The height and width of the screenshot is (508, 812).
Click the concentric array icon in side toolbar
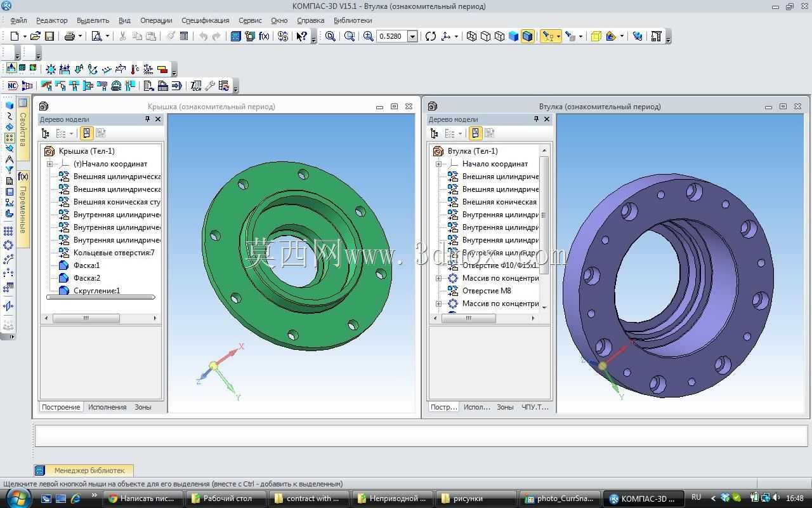[9, 246]
